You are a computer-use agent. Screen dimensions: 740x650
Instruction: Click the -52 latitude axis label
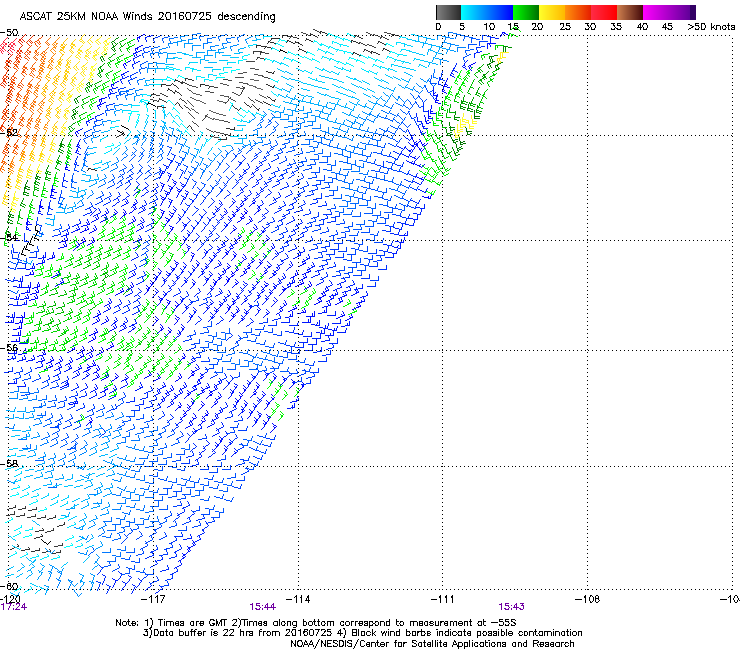tap(9, 132)
